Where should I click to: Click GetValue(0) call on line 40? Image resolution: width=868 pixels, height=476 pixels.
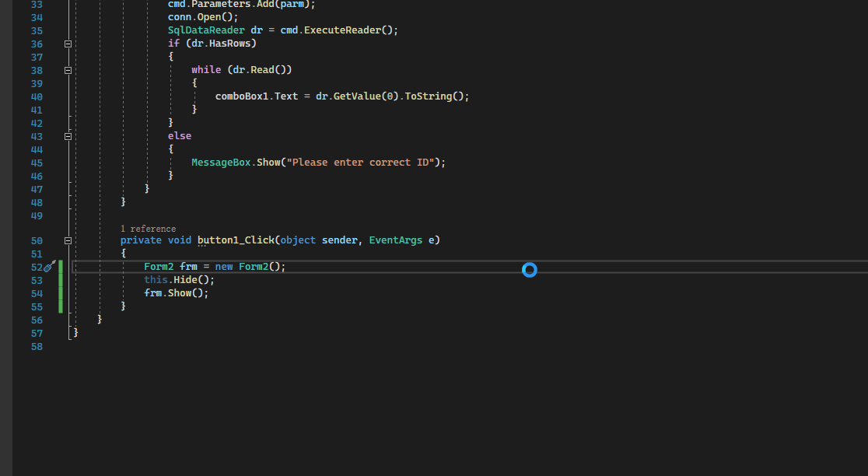pyautogui.click(x=366, y=96)
